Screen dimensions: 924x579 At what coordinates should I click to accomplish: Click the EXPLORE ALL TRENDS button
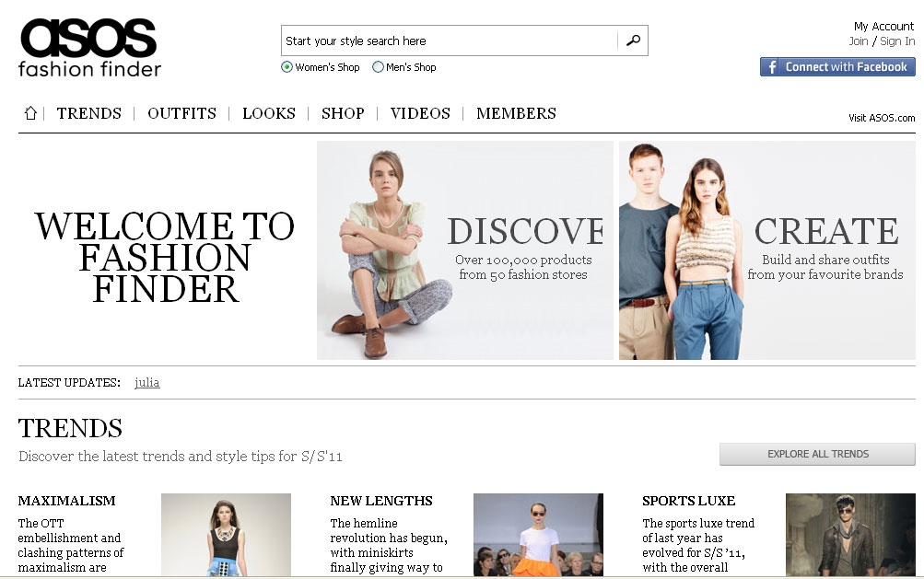(x=817, y=454)
